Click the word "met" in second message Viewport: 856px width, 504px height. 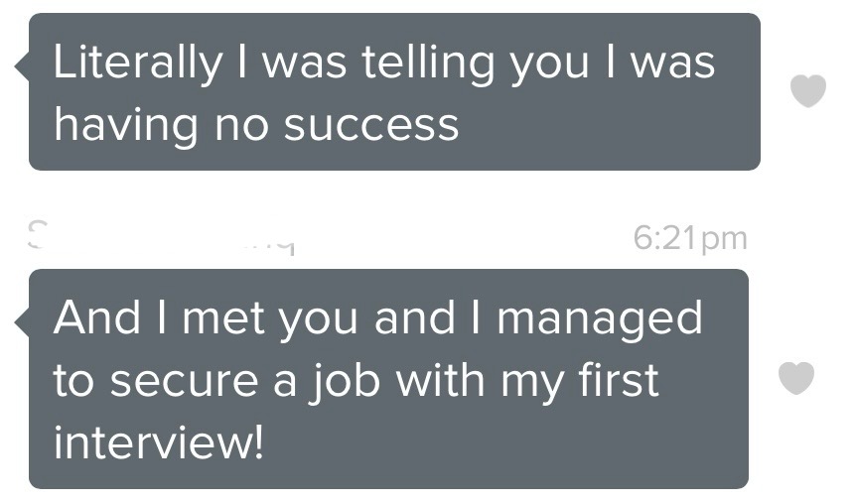point(223,318)
